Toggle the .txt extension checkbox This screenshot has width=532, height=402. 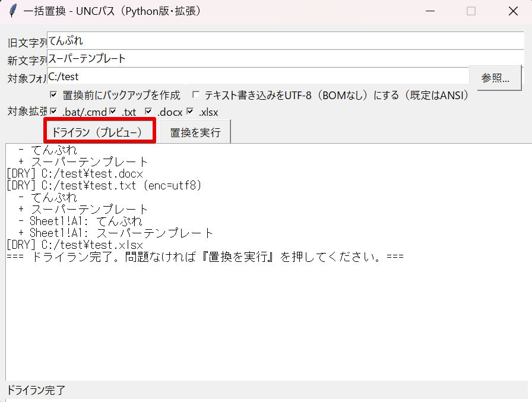point(113,112)
